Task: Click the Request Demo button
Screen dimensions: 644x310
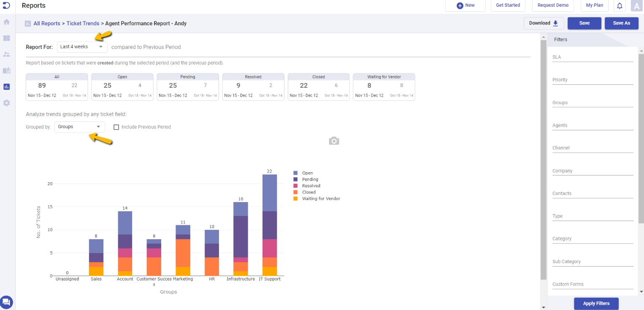Action: coord(553,5)
